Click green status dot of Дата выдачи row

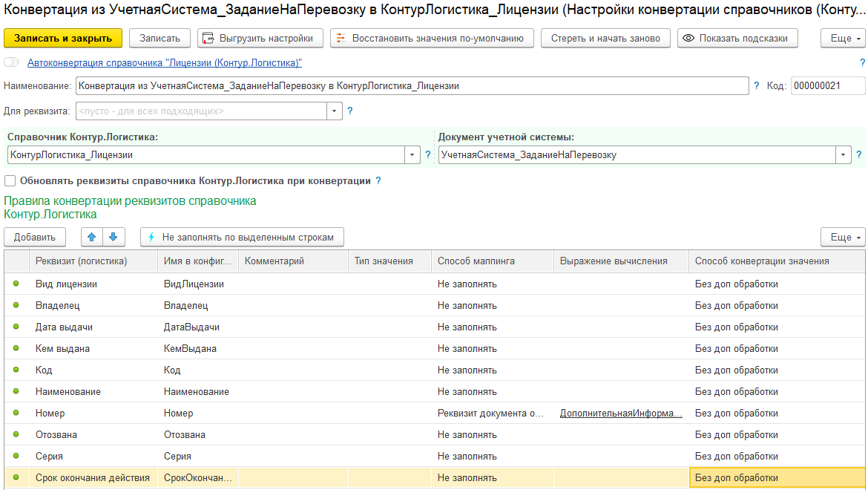pyautogui.click(x=16, y=327)
